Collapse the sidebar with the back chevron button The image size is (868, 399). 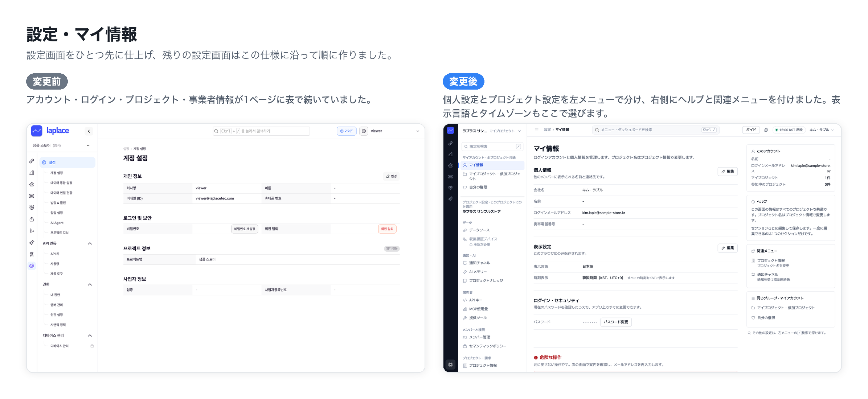pos(89,131)
